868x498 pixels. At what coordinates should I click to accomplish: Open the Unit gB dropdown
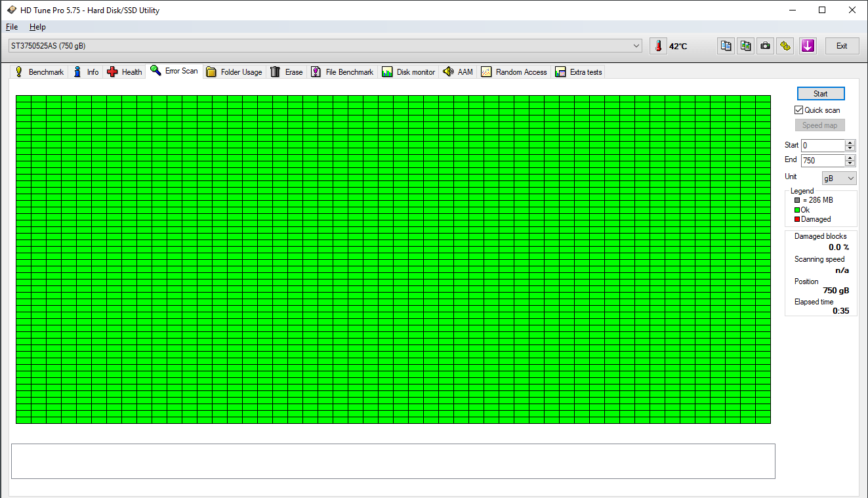point(839,178)
